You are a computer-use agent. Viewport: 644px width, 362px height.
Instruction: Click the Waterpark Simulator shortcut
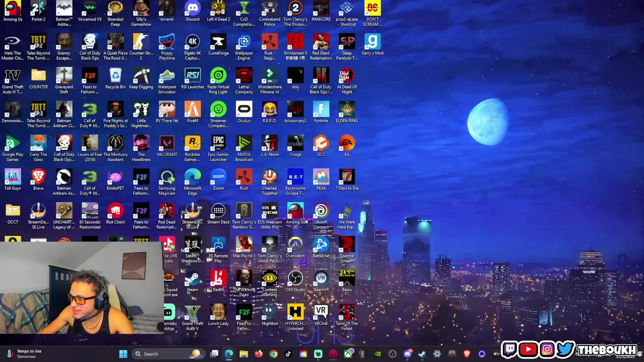167,81
